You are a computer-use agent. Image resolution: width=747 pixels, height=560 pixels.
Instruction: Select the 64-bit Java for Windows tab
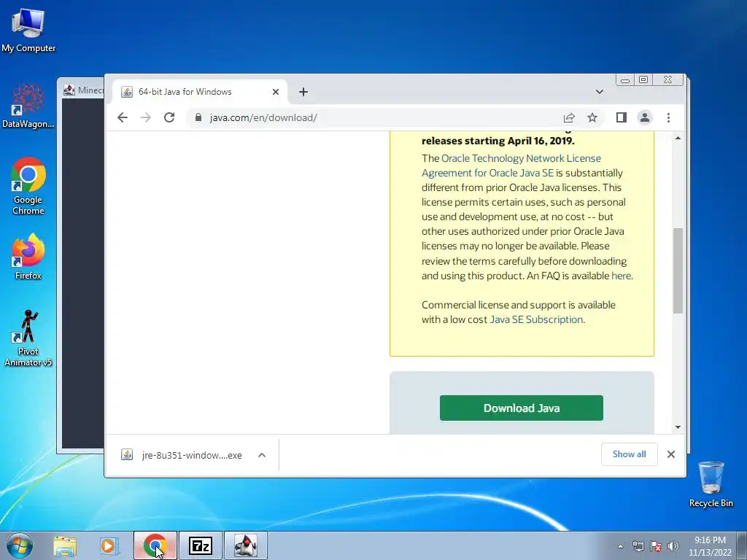[x=200, y=92]
